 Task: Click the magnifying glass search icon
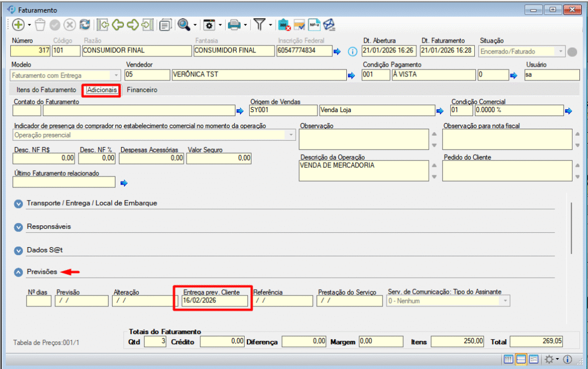pyautogui.click(x=184, y=25)
